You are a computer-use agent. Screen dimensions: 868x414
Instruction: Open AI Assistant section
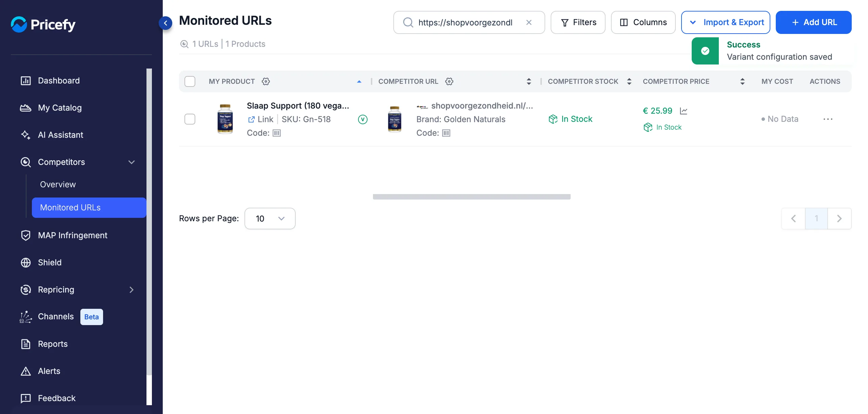60,135
